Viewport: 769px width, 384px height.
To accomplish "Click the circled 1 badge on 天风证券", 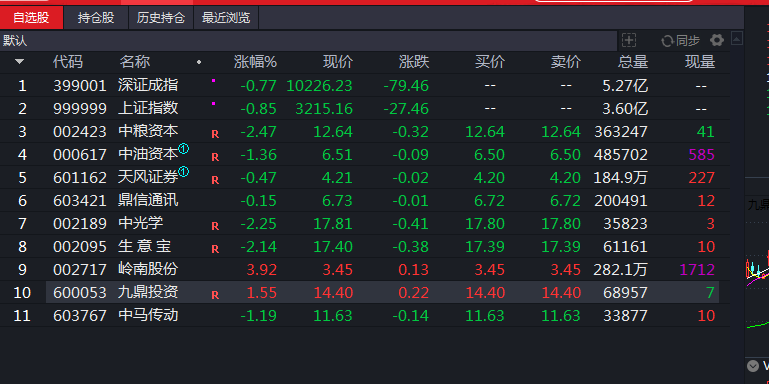I will point(183,171).
